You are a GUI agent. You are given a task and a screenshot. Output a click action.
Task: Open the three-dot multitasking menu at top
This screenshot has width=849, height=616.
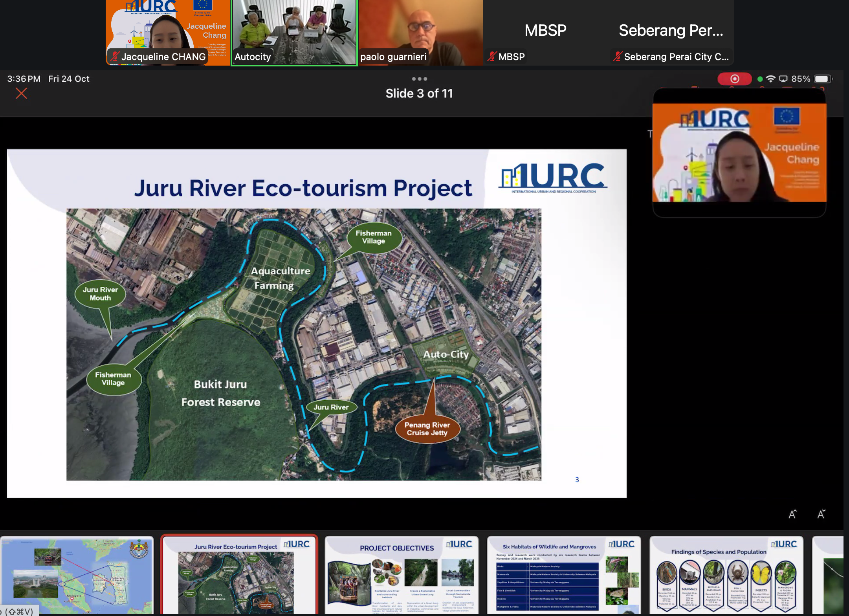(x=419, y=79)
